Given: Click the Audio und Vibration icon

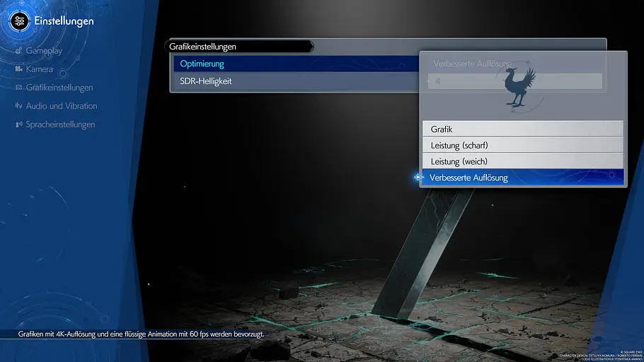Looking at the screenshot, I should (18, 106).
